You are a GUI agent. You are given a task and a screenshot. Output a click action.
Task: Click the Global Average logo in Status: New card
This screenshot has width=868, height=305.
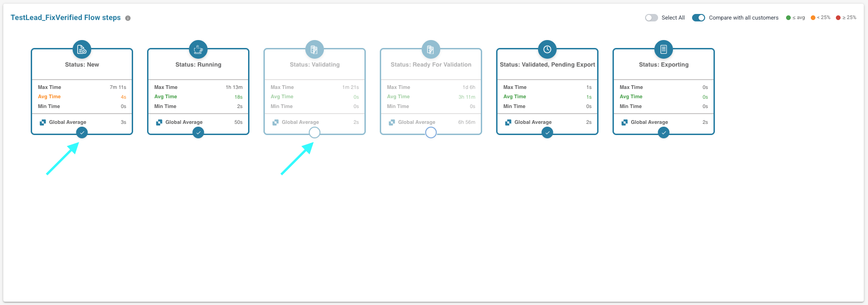43,122
